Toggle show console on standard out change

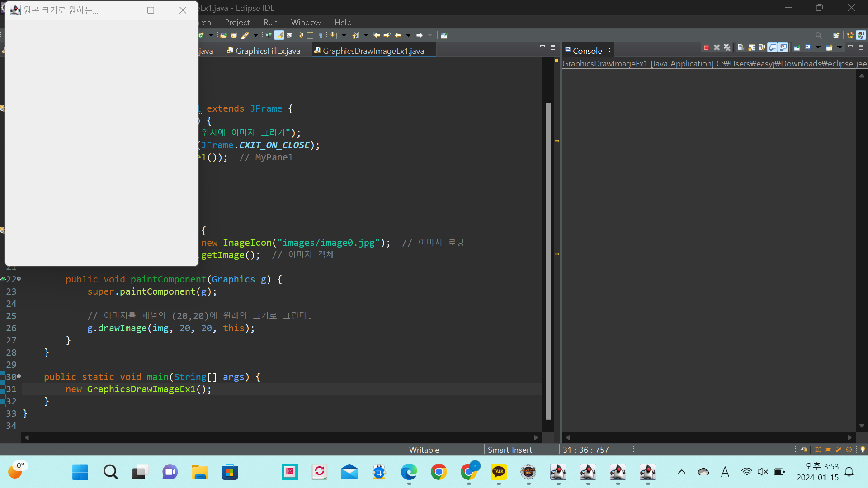(773, 47)
